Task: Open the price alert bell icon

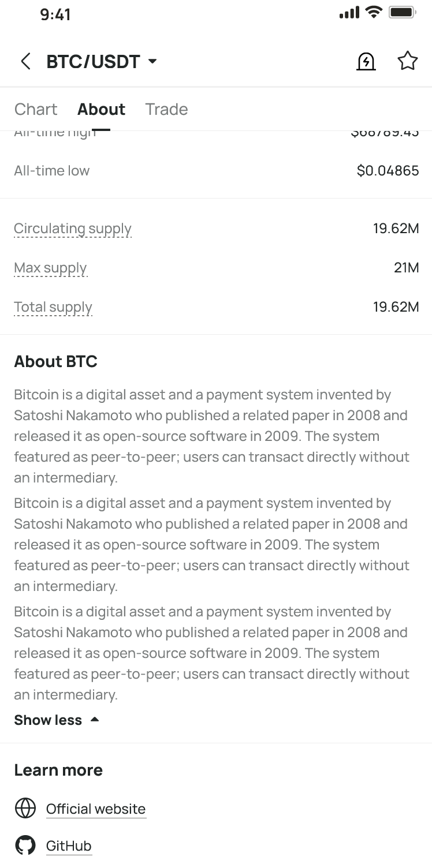Action: tap(366, 61)
